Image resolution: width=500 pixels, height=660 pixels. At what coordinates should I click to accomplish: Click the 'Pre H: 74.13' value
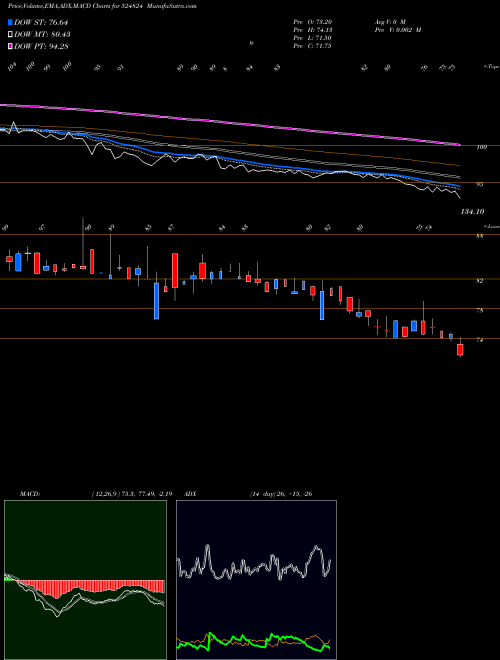(312, 30)
